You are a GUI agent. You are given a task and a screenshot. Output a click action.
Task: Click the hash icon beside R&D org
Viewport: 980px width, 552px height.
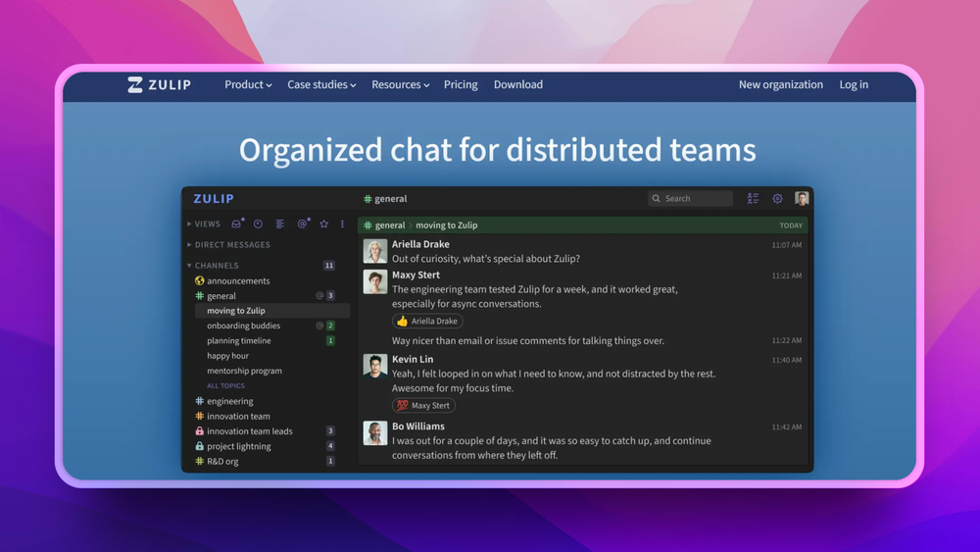click(x=199, y=461)
